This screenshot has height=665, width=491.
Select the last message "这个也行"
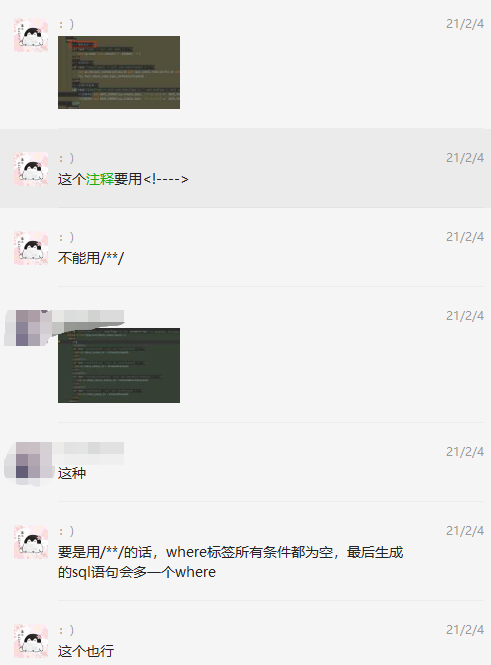tap(86, 651)
